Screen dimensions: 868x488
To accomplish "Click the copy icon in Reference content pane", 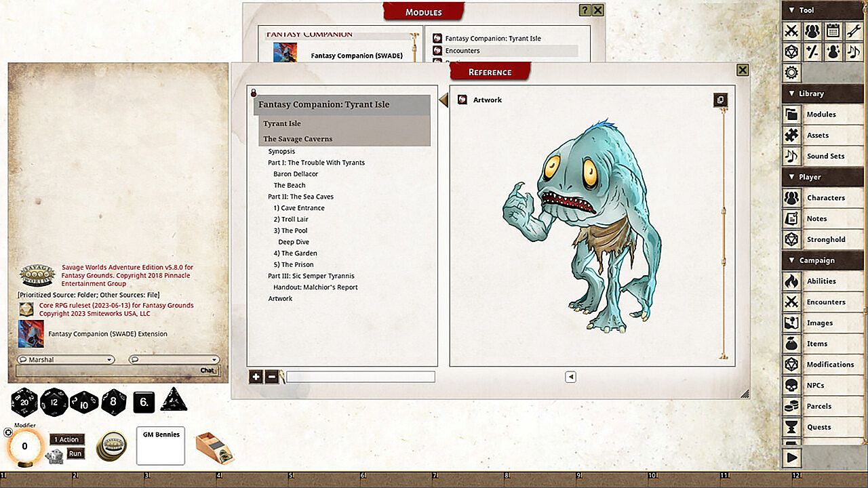I will (x=720, y=100).
